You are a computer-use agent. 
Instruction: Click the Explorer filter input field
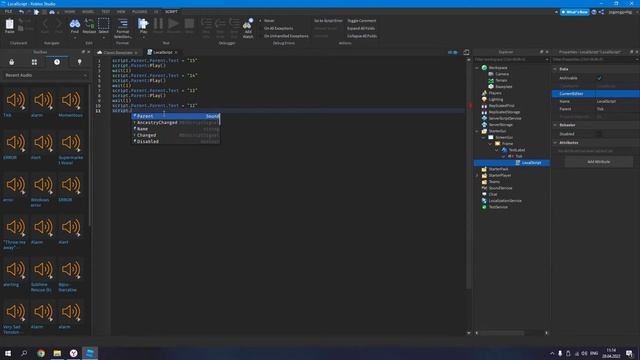[x=511, y=60]
